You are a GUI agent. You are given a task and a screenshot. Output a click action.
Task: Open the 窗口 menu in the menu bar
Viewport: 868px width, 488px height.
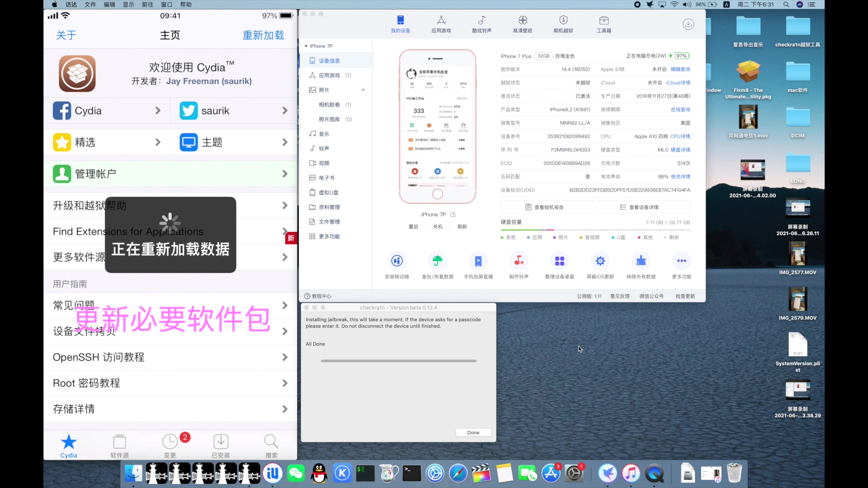pos(167,5)
